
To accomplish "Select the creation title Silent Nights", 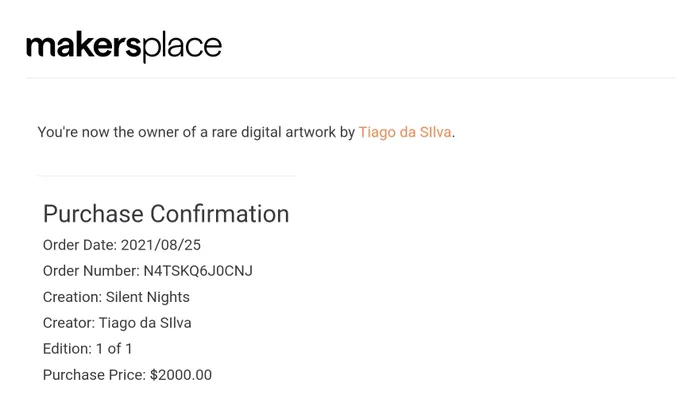I will pos(148,297).
